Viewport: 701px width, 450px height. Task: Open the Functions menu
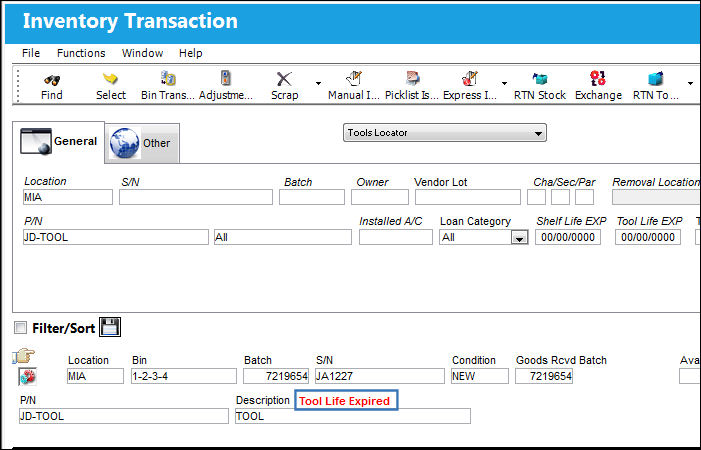[x=81, y=53]
